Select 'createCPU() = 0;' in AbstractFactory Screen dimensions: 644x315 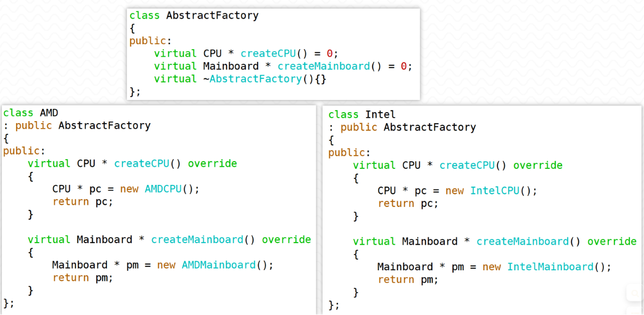point(290,53)
